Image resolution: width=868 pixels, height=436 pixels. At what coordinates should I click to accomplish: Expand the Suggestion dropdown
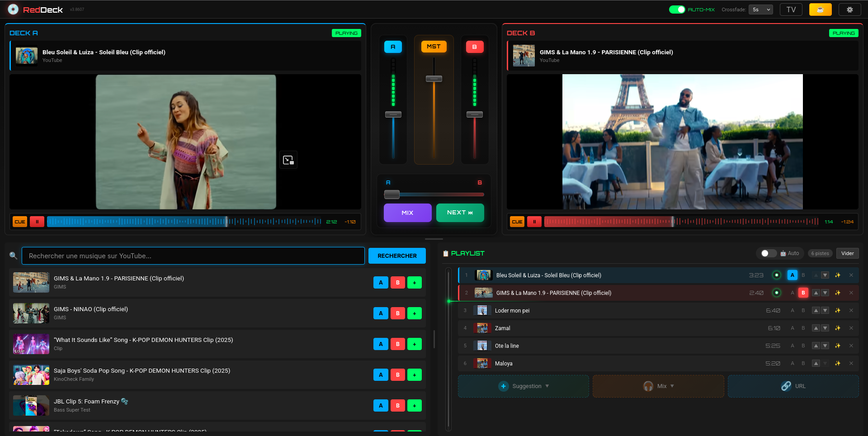(523, 386)
